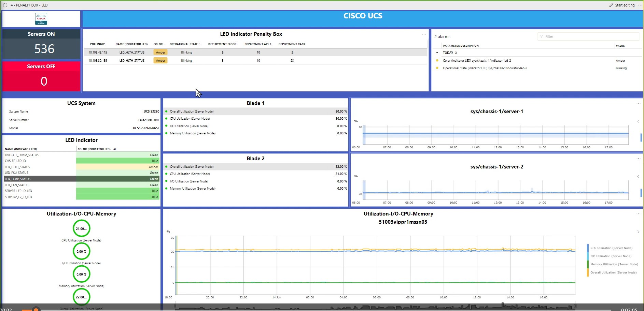
Task: Open LED Indicator Penalty Box ellipsis menu
Action: [424, 34]
